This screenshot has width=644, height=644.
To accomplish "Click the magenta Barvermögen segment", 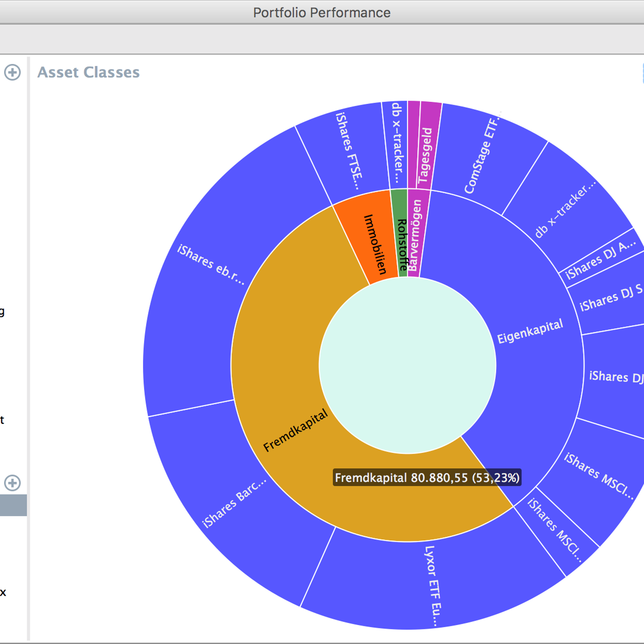I will coord(417,233).
